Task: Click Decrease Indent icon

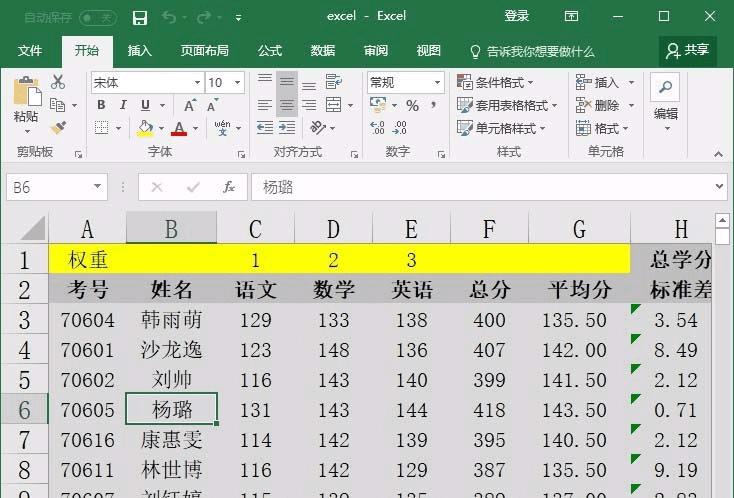Action: click(x=264, y=127)
